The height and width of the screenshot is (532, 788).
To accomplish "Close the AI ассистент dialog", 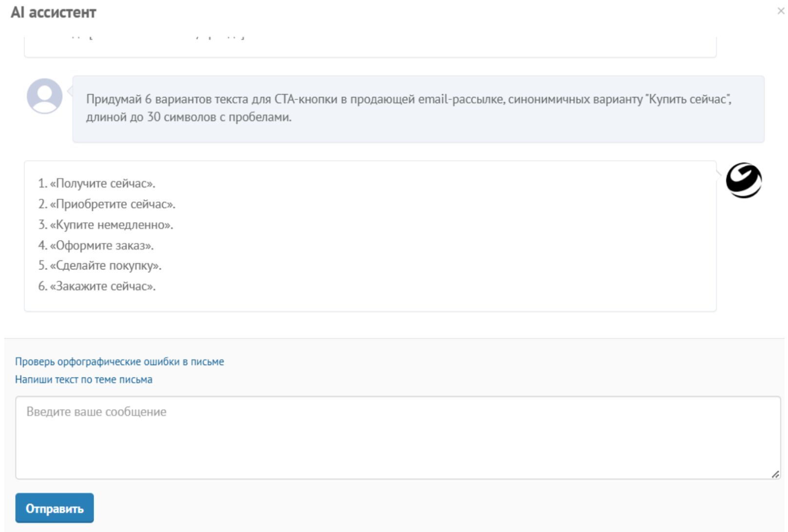I will point(781,11).
